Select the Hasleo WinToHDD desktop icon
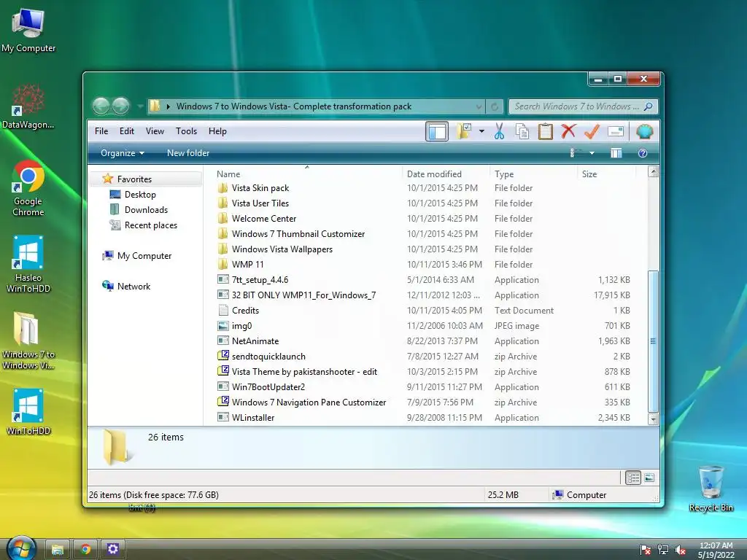The height and width of the screenshot is (560, 747). (x=28, y=264)
